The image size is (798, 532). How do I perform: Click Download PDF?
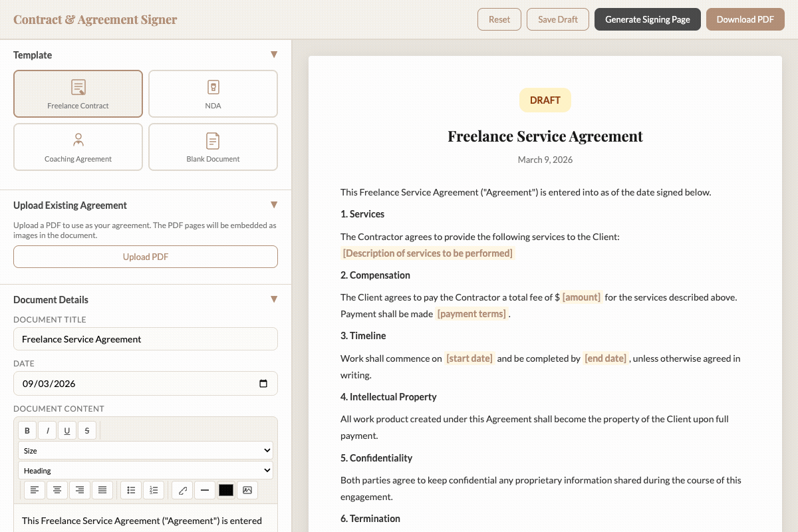[745, 19]
